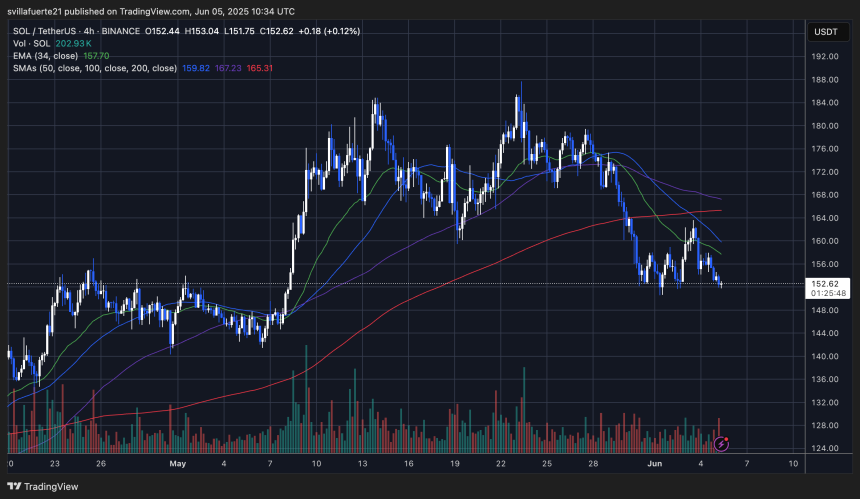Click the 176.00 price axis label

click(825, 148)
